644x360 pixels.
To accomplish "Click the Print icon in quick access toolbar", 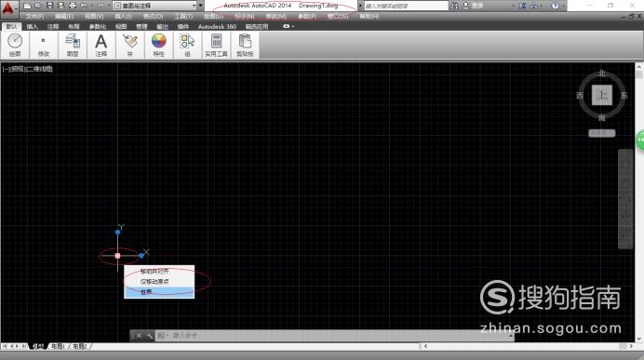I will tap(73, 6).
